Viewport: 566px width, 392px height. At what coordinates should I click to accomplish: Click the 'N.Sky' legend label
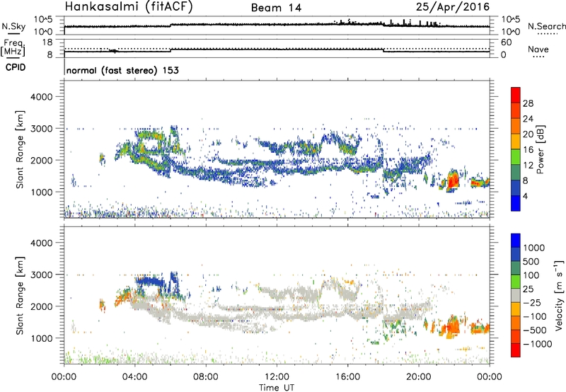13,26
